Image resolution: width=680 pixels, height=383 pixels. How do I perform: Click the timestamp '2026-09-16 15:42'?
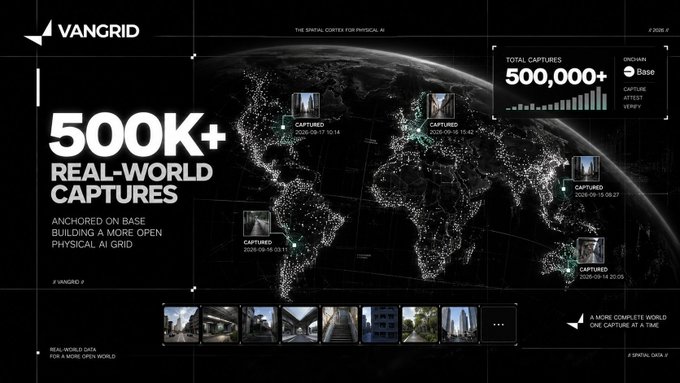coord(451,132)
